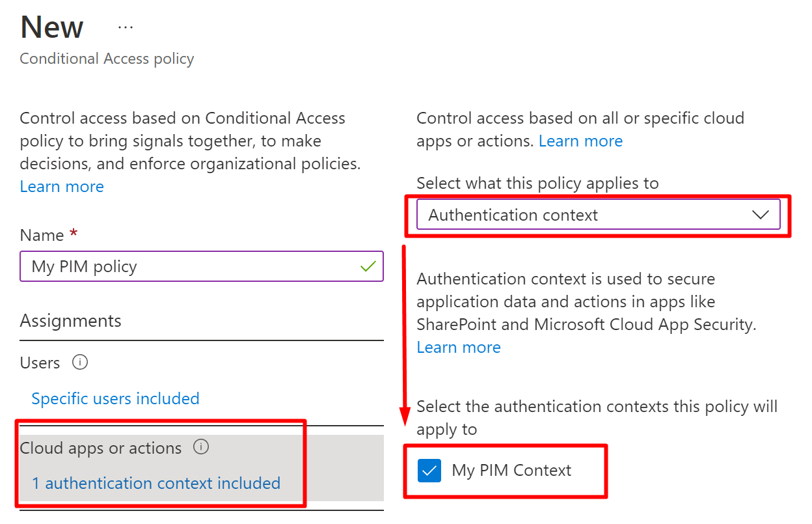Click the info icon next to Users
The image size is (812, 524).
(80, 363)
